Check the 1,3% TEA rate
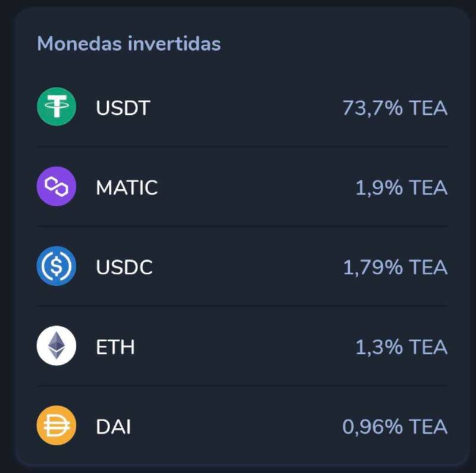The image size is (476, 473). coord(401,346)
